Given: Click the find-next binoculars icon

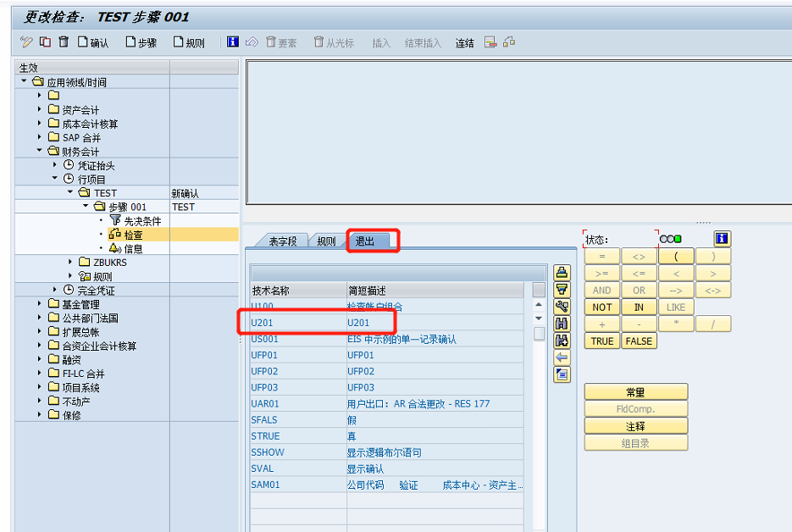Looking at the screenshot, I should point(561,339).
